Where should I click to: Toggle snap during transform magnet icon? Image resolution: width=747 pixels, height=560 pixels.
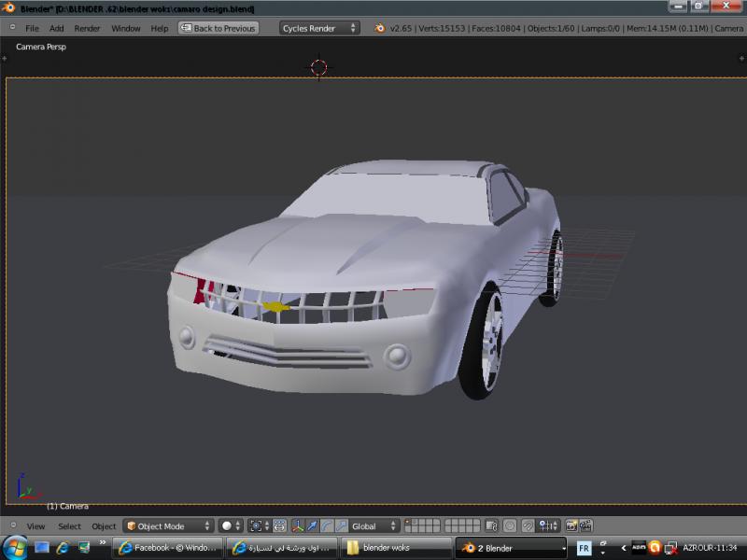pos(528,526)
